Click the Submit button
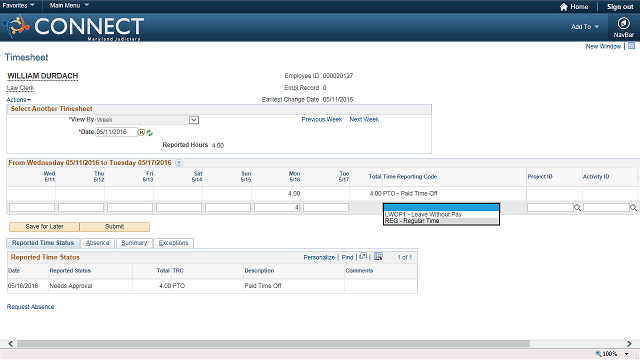The image size is (640, 360). tap(115, 227)
